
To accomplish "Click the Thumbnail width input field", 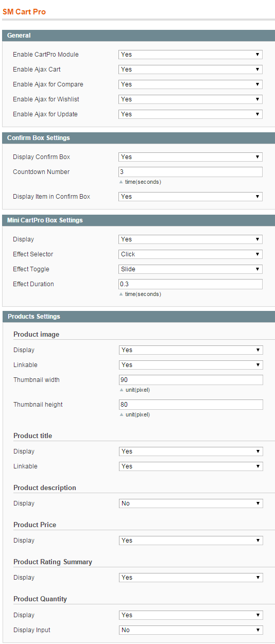I will [x=191, y=380].
